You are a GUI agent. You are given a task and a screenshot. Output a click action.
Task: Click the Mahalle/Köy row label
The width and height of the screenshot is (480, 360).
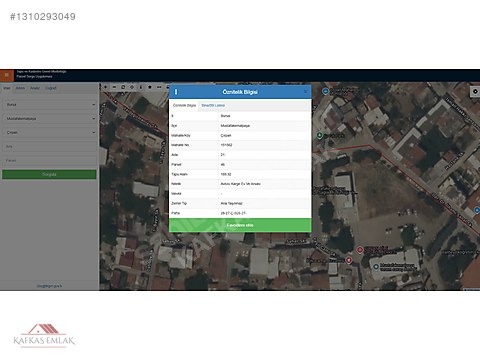pos(180,136)
